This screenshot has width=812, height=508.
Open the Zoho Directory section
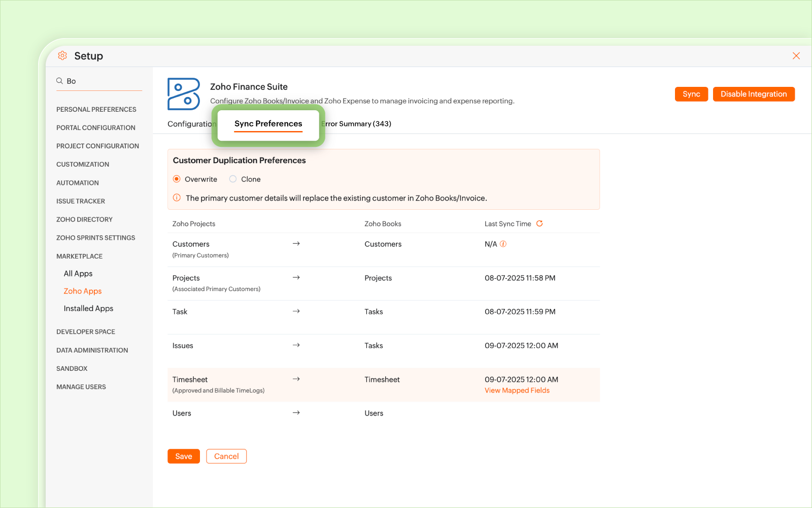84,219
